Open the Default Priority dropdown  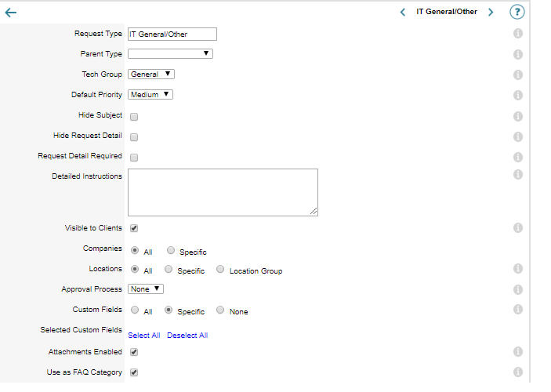click(x=150, y=95)
